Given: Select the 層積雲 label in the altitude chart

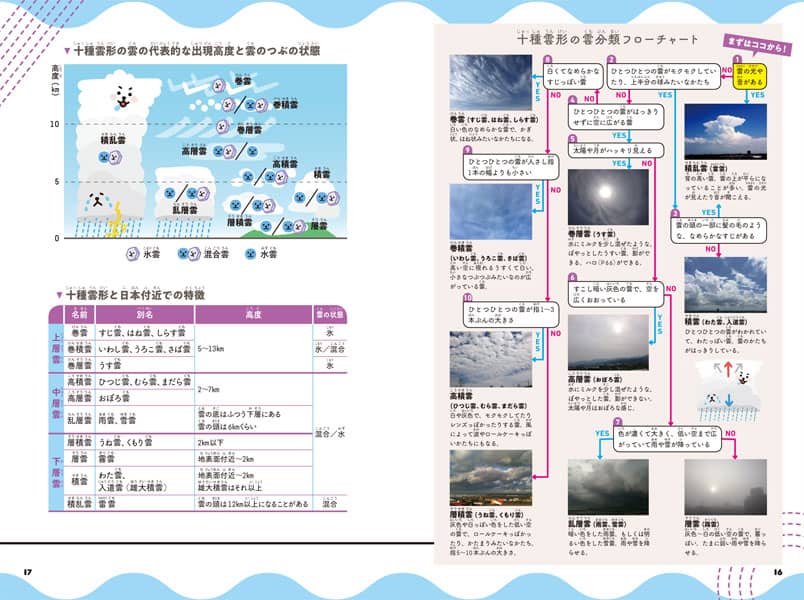Looking at the screenshot, I should 239,222.
